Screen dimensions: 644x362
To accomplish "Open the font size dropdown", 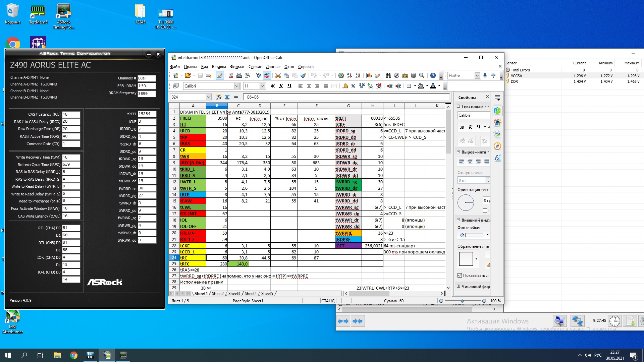I will pyautogui.click(x=262, y=86).
